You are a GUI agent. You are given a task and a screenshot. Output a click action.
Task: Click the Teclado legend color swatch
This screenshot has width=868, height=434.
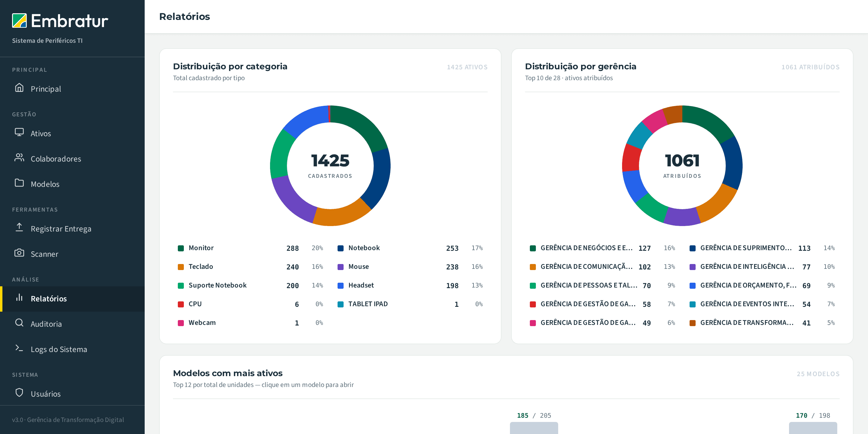pyautogui.click(x=181, y=267)
